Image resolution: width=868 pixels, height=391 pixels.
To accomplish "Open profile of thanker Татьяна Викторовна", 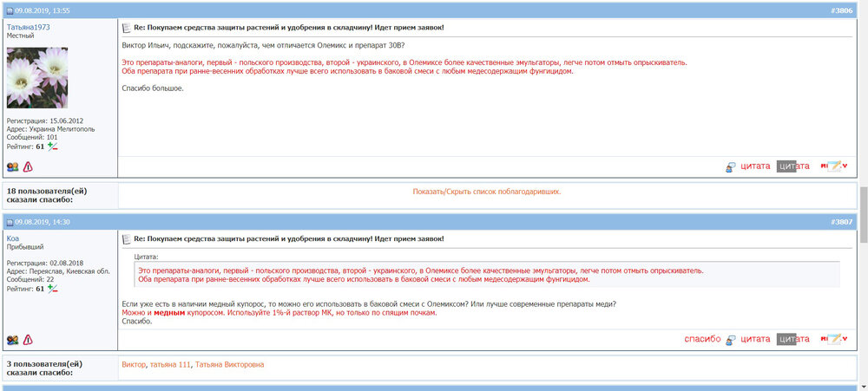I will tap(229, 364).
